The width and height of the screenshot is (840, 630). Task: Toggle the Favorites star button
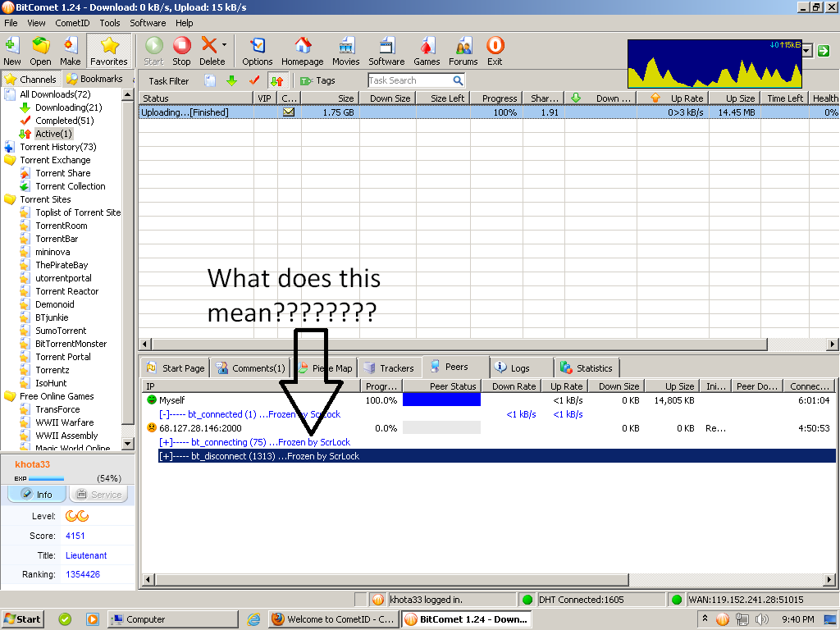[x=109, y=50]
